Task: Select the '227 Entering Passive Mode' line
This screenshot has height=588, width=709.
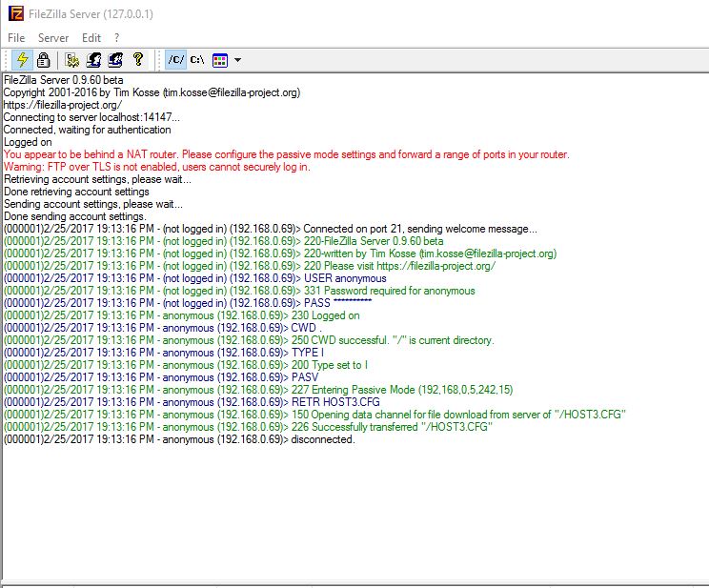Action: 258,390
